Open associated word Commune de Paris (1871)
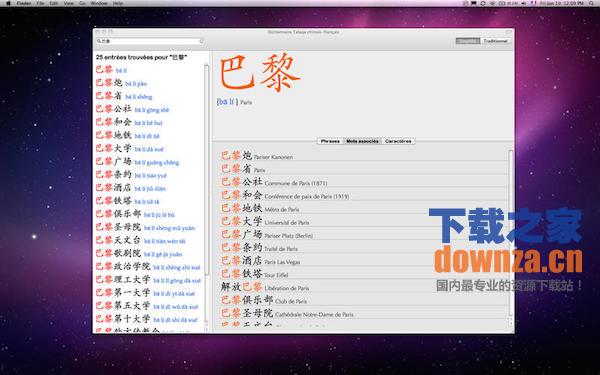The height and width of the screenshot is (375, 600). 274,182
